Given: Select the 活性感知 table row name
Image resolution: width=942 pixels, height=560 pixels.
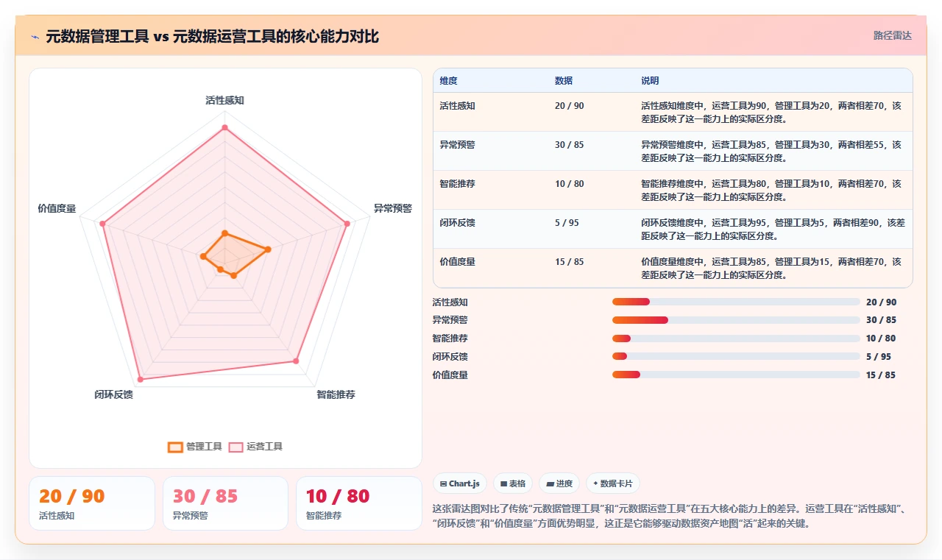Looking at the screenshot, I should [458, 106].
